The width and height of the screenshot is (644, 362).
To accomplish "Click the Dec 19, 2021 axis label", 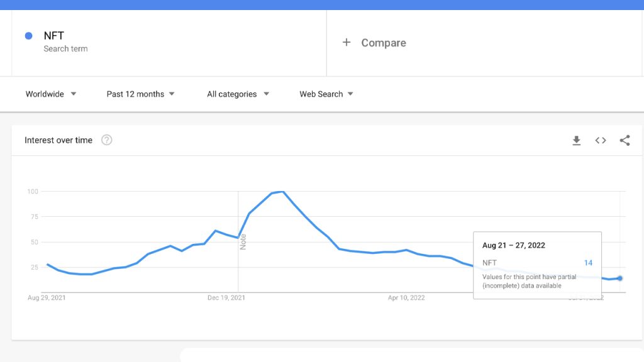I will click(226, 298).
